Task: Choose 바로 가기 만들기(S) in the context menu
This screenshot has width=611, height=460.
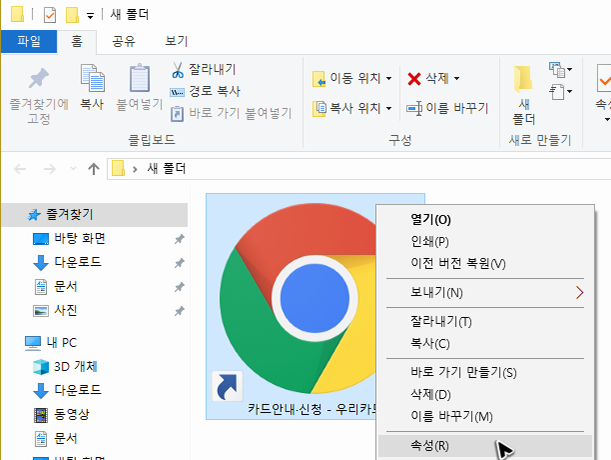Action: tap(485, 372)
